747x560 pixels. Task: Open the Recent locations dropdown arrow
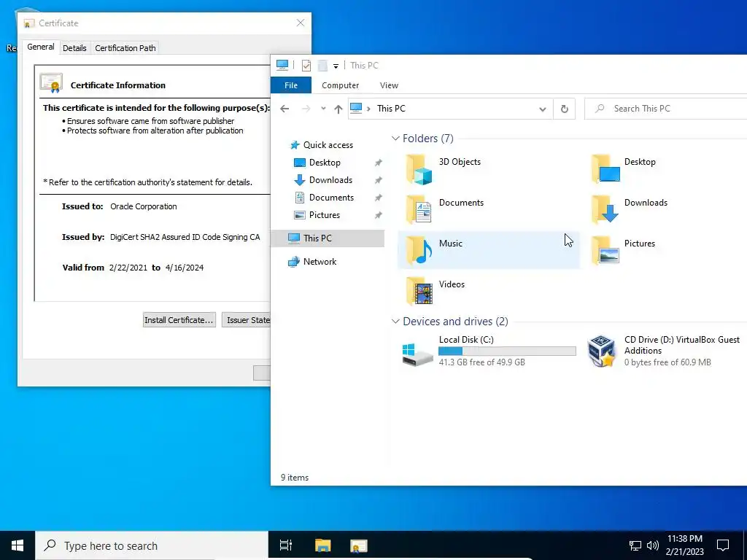[323, 109]
